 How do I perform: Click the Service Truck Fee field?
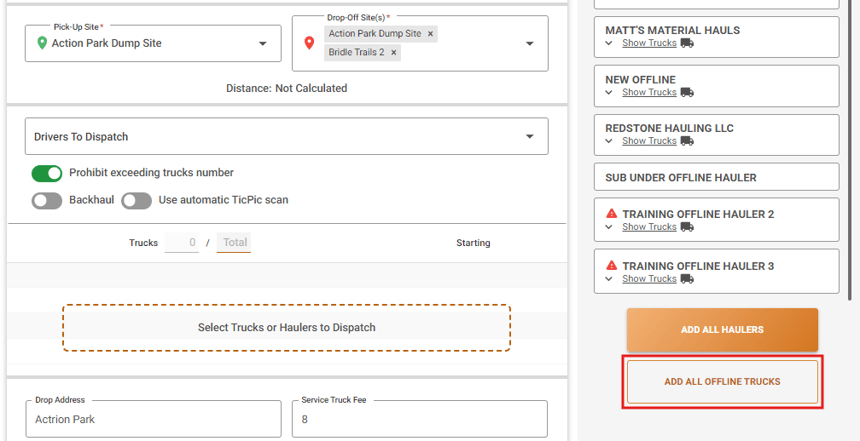pos(420,419)
